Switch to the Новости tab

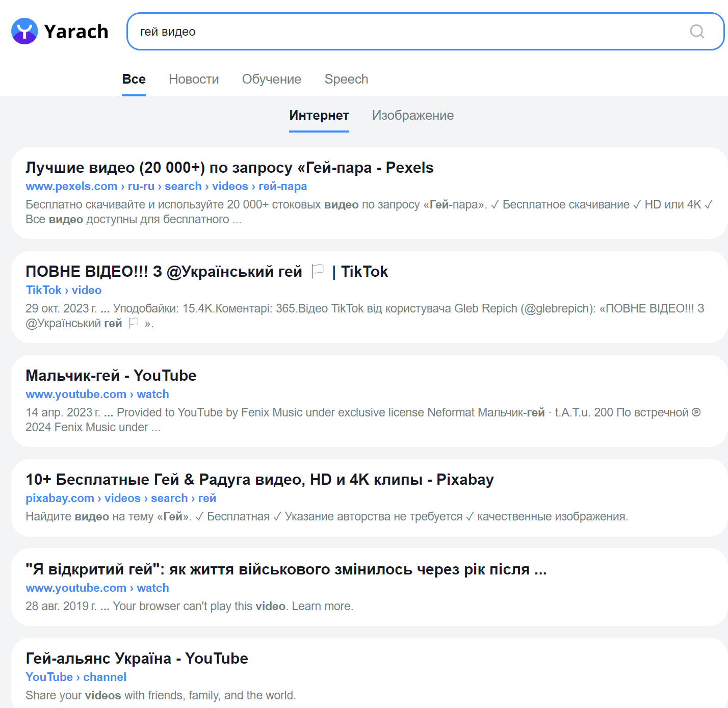[194, 80]
